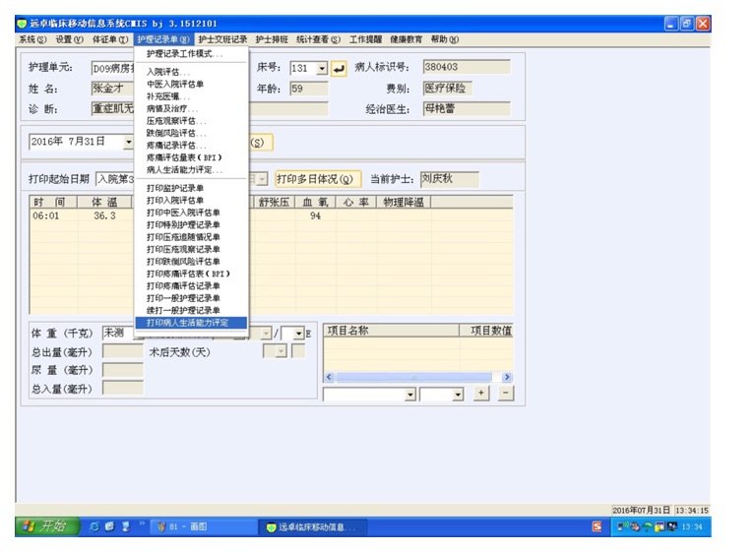Select 疼痛记录评估 menu entry
Screen dimensions: 756x552
191,146
